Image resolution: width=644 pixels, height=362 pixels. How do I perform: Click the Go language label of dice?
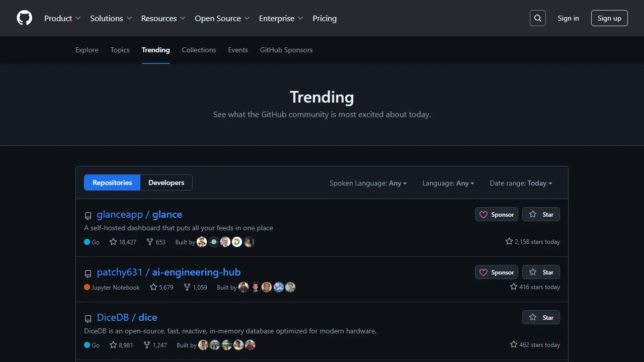click(x=96, y=345)
